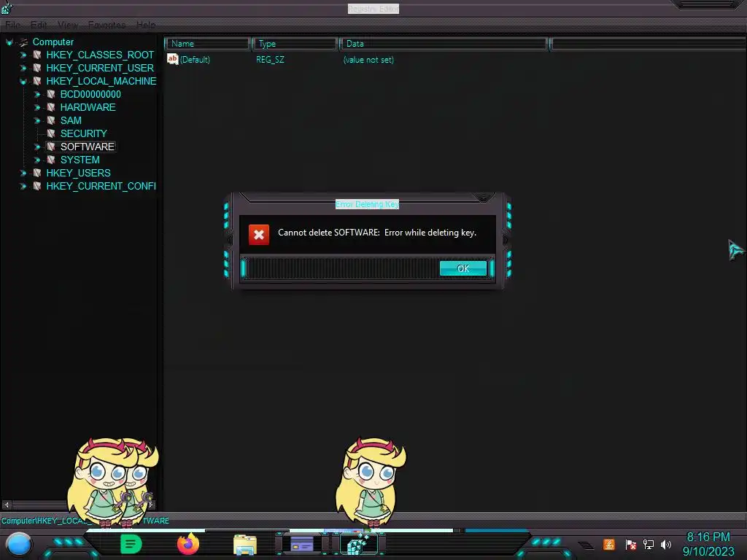Expand HKEY_CURRENT_CONFIG with its arrow
This screenshot has width=747, height=560.
(x=23, y=186)
